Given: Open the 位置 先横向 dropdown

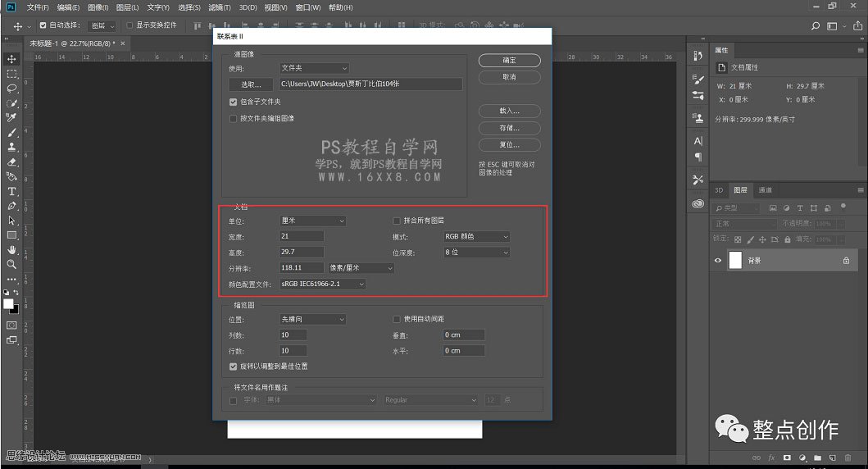Looking at the screenshot, I should click(313, 320).
